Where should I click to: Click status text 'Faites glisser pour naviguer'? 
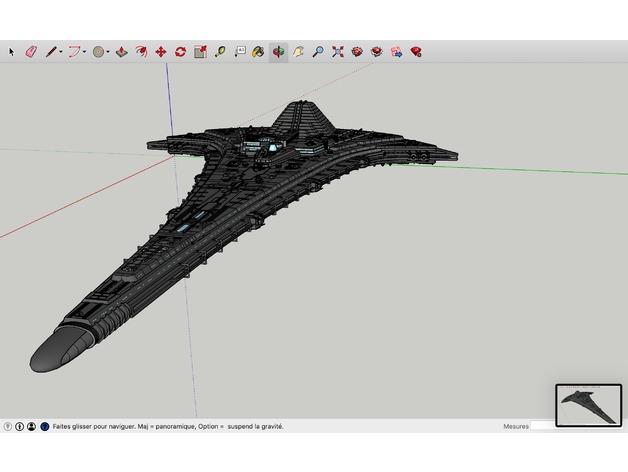[x=94, y=427]
